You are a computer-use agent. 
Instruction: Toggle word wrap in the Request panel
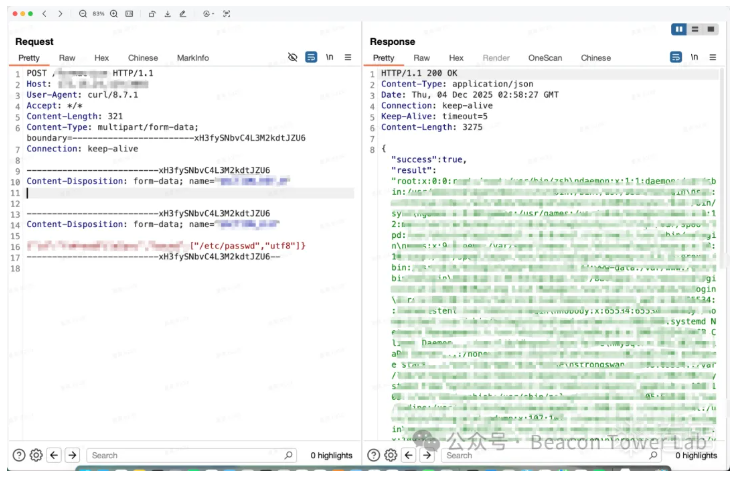pyautogui.click(x=311, y=57)
